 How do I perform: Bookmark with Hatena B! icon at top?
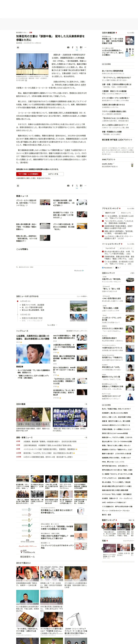[x=81, y=47]
